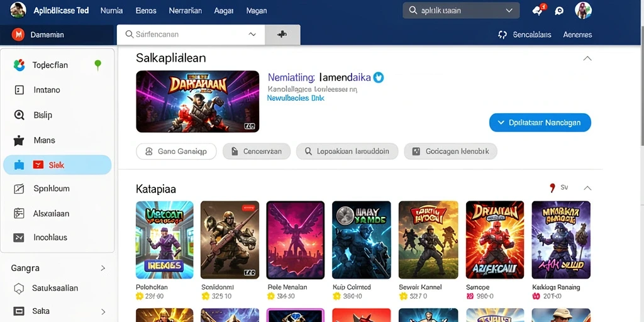The height and width of the screenshot is (322, 644).
Task: Expand the Gangra sidebar section
Action: tap(103, 268)
